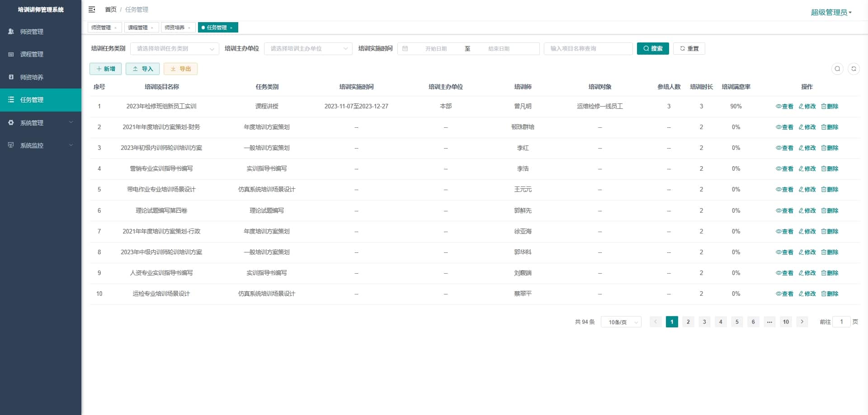Edit row 5 (带电作业专业培训场景设计)

807,190
